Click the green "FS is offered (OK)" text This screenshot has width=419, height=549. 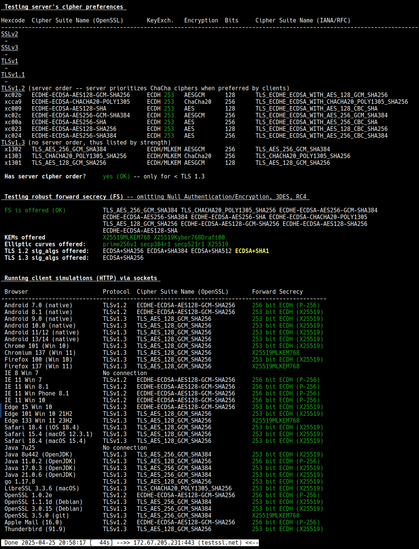click(x=35, y=210)
